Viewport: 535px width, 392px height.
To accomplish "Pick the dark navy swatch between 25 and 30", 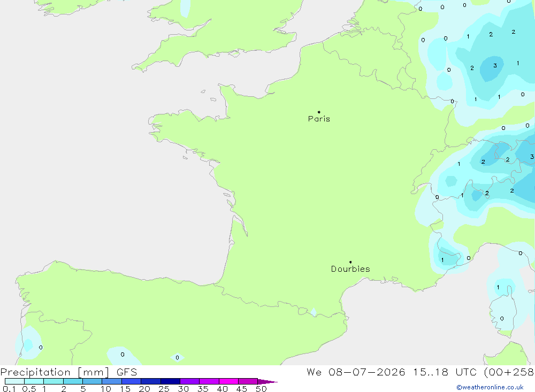I will 170,381.
